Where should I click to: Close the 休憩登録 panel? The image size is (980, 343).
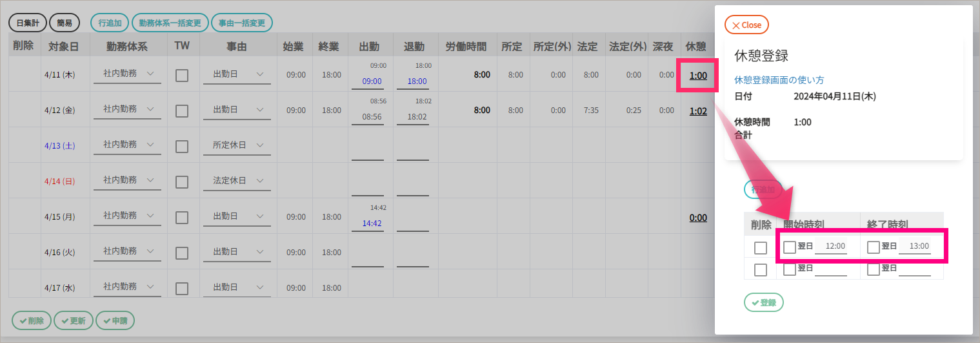(746, 25)
